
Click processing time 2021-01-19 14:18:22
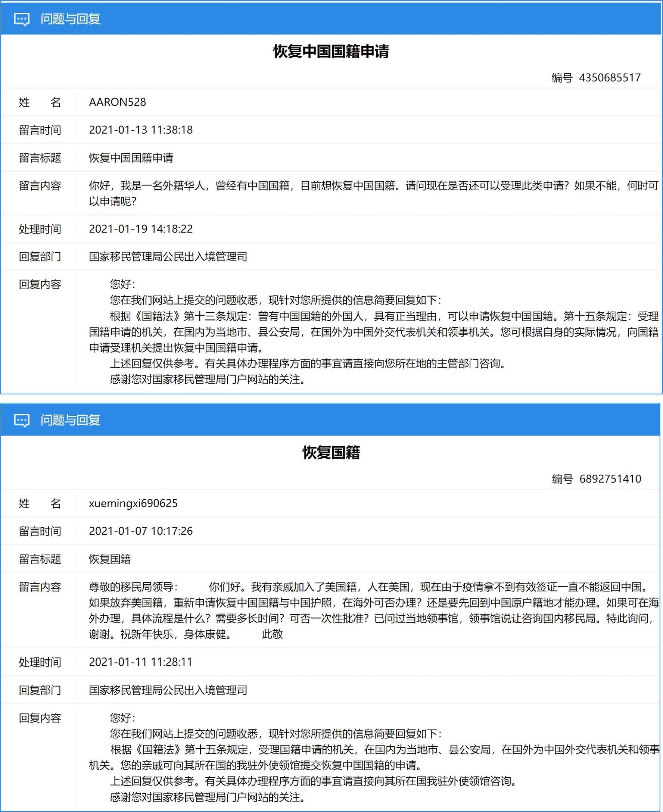coord(140,229)
